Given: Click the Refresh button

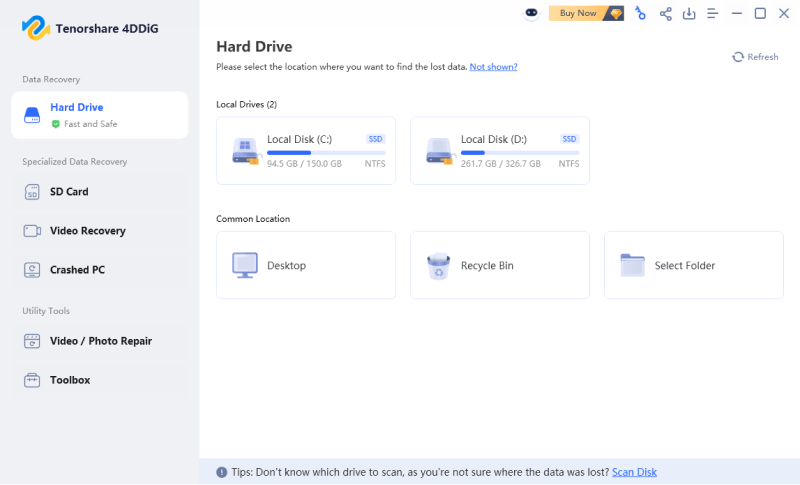Looking at the screenshot, I should coord(755,57).
